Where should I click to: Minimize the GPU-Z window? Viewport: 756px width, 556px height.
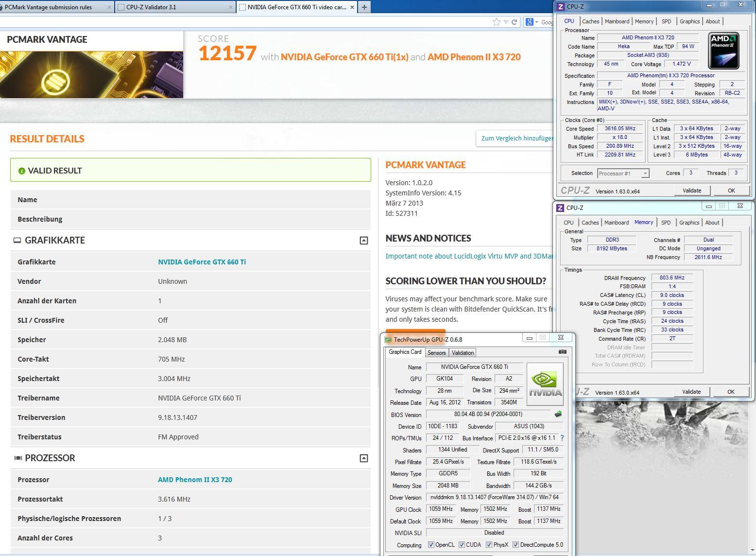click(x=530, y=338)
